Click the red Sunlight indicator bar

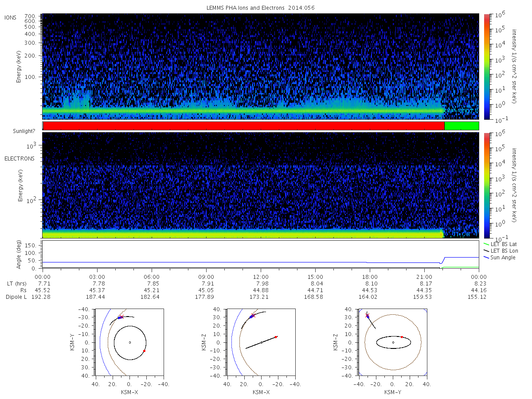click(243, 126)
